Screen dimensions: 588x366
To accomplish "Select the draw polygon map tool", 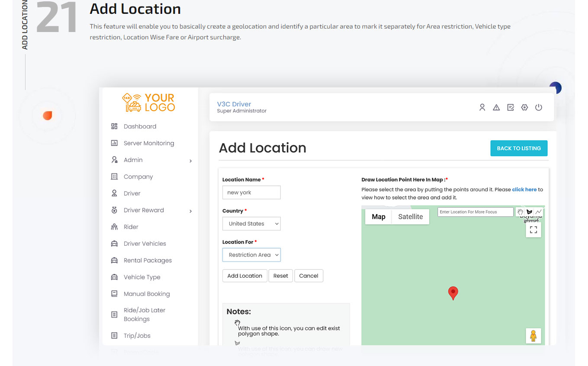I will point(529,212).
